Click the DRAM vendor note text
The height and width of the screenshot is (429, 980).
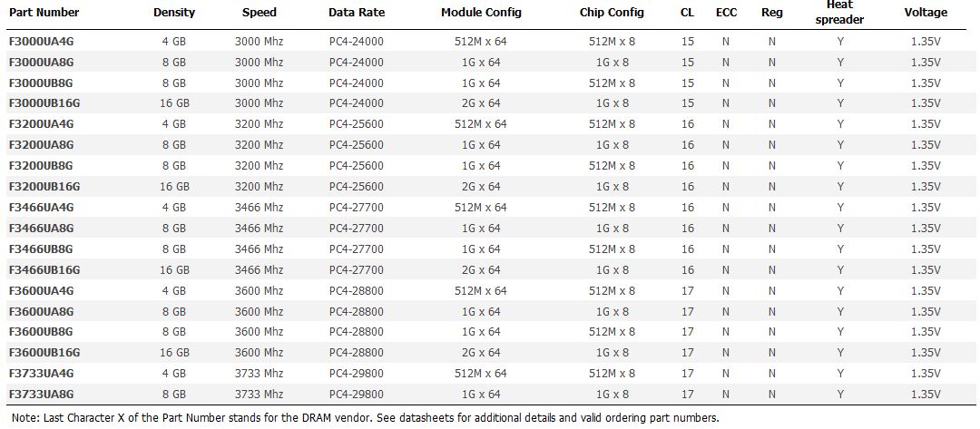[365, 418]
